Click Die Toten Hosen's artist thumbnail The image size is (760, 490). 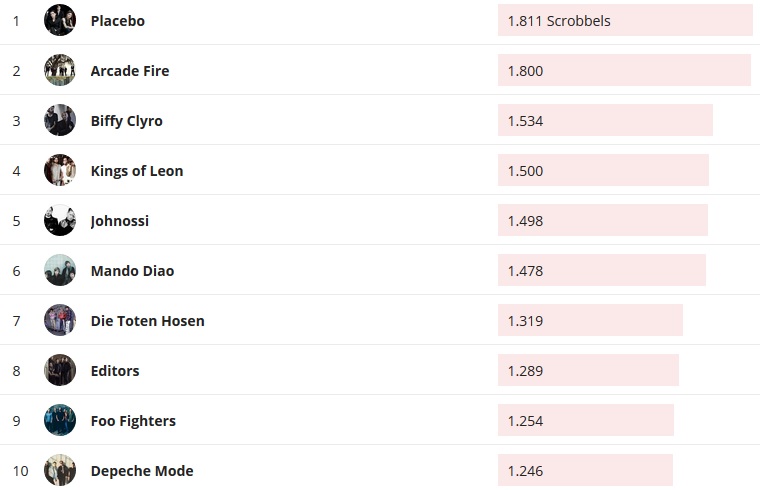coord(60,320)
